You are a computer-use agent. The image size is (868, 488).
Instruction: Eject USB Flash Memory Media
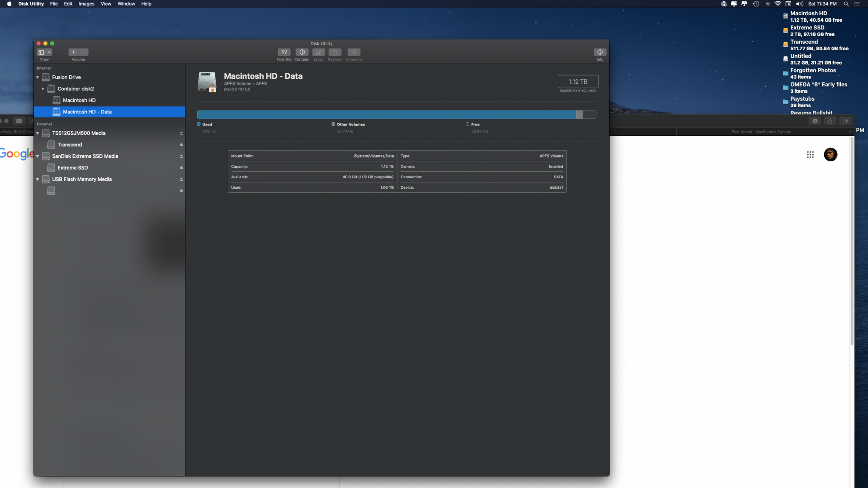click(181, 179)
